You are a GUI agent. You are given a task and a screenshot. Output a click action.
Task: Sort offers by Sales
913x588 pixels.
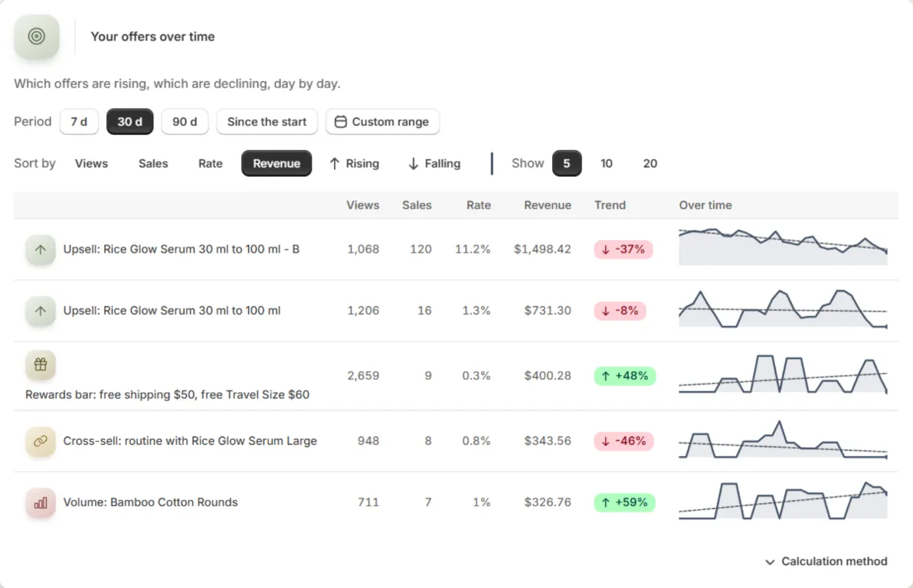coord(153,164)
